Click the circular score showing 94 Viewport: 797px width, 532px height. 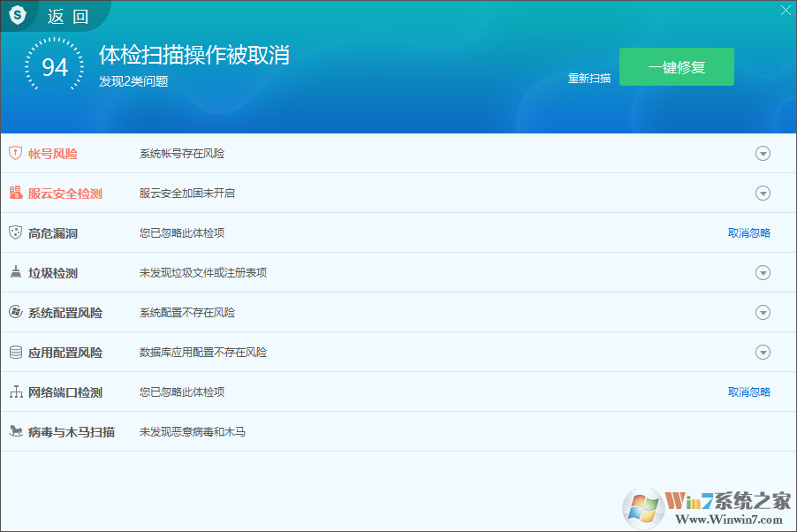(55, 65)
